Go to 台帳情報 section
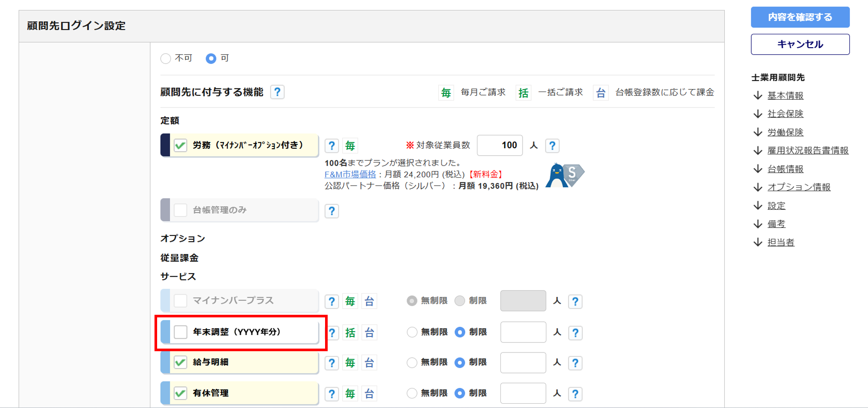Screen dimensions: 868x408 786,169
